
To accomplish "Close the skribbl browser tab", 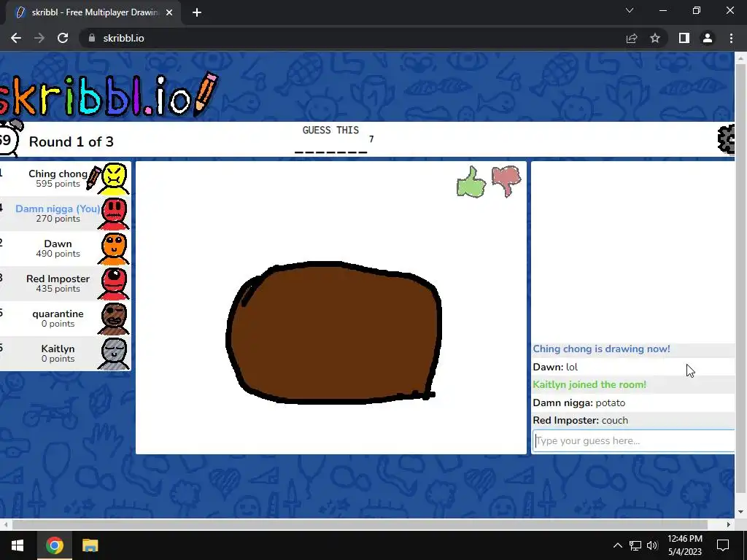I will pos(169,12).
